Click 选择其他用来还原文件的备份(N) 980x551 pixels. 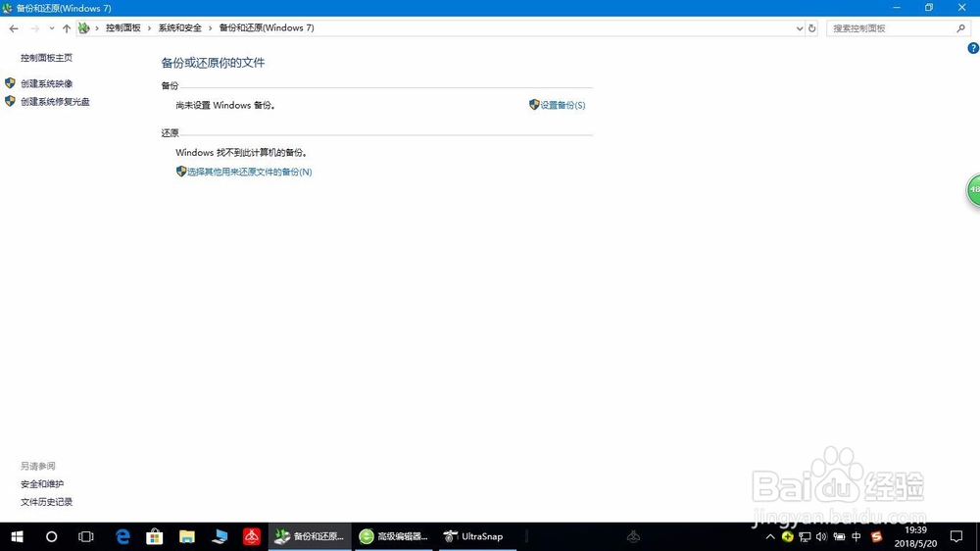(x=249, y=172)
